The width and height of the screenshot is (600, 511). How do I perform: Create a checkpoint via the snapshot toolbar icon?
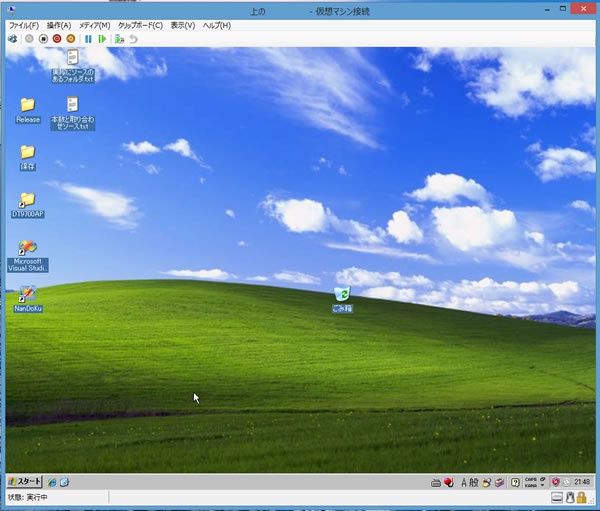click(119, 39)
